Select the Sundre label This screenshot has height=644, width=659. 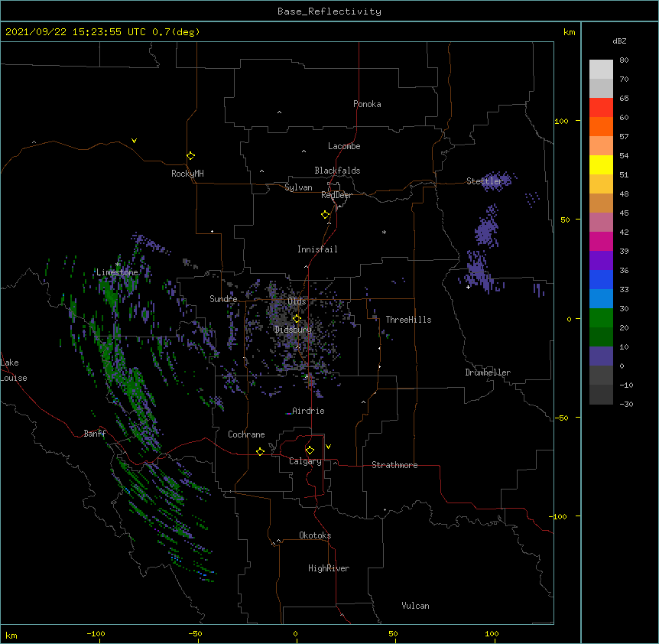coord(223,298)
